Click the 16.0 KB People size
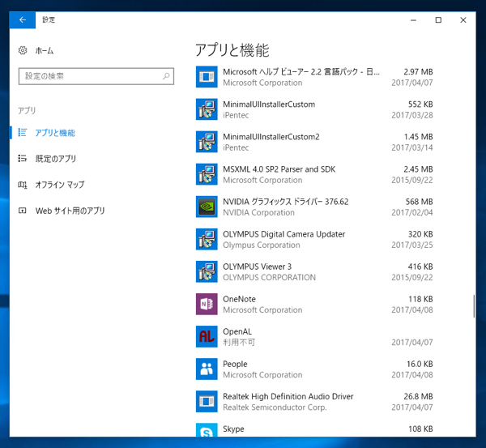Image resolution: width=486 pixels, height=448 pixels. click(x=420, y=365)
